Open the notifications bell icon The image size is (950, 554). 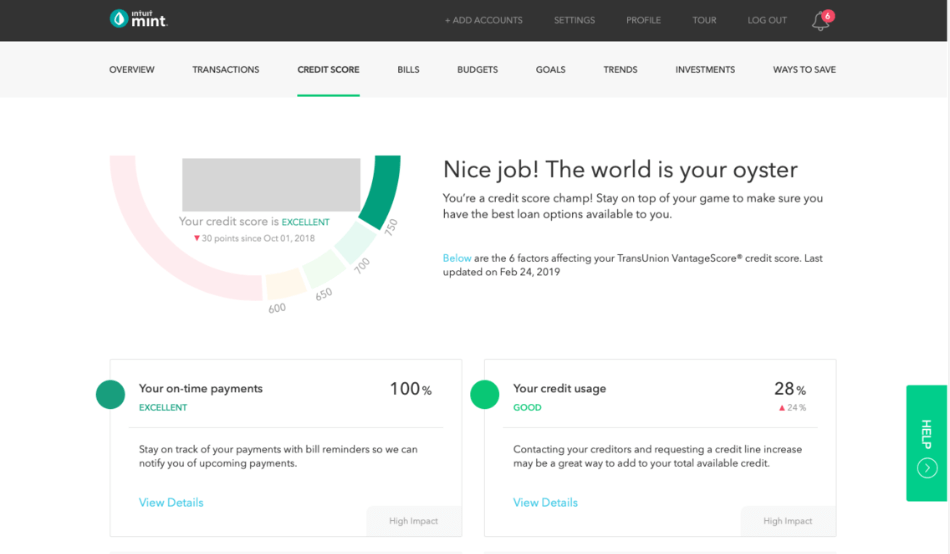pos(820,22)
